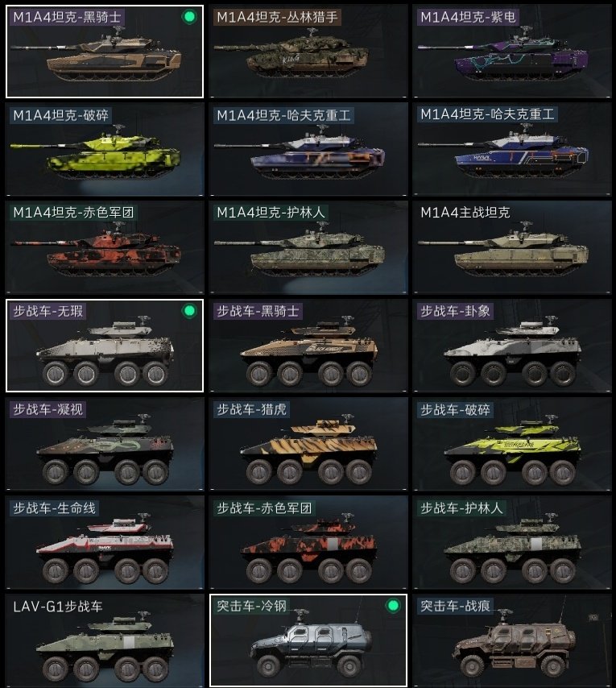Select the yellow-green M1A4坦克-破碎 skin
This screenshot has width=616, height=688.
105,149
